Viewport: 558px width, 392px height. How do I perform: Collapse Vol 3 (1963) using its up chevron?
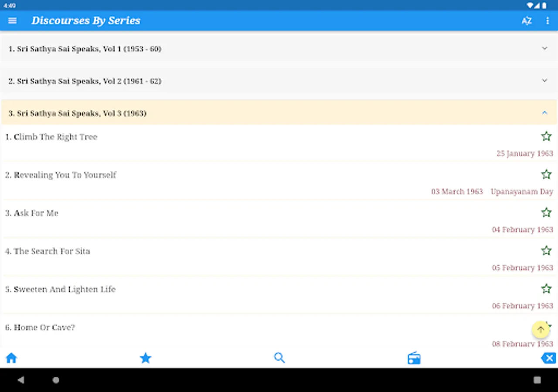(x=544, y=113)
